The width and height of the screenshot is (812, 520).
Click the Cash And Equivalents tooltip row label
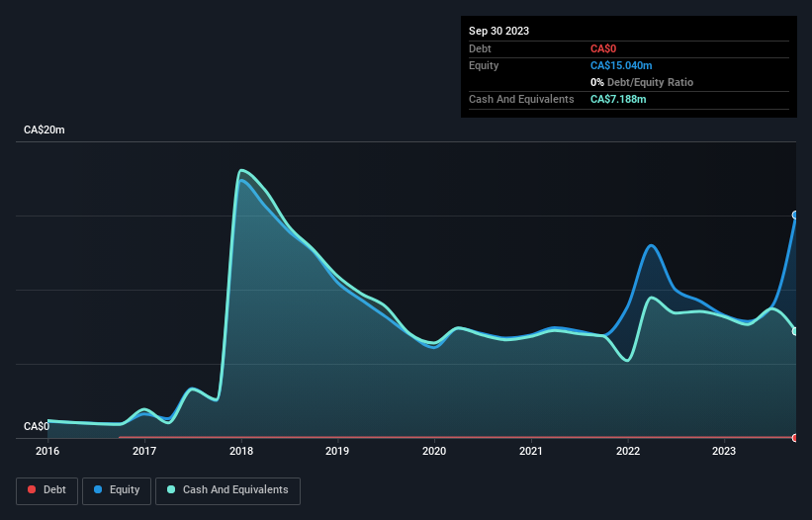[x=521, y=99]
